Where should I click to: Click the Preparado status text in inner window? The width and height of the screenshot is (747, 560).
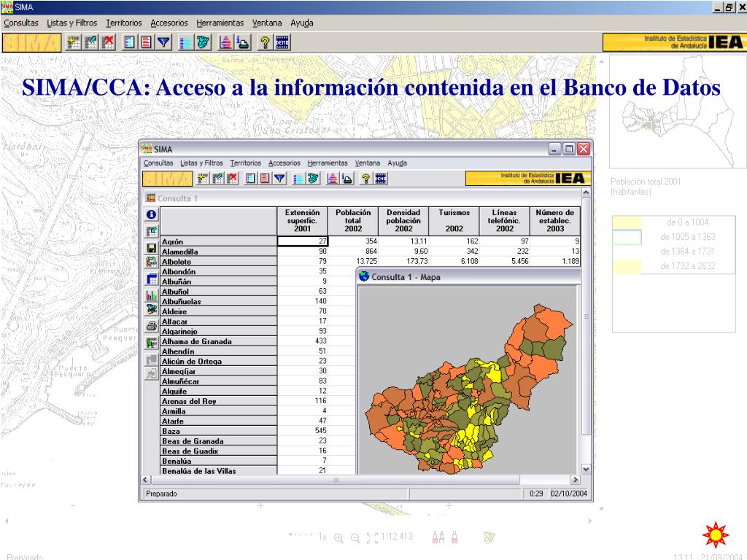tap(161, 494)
